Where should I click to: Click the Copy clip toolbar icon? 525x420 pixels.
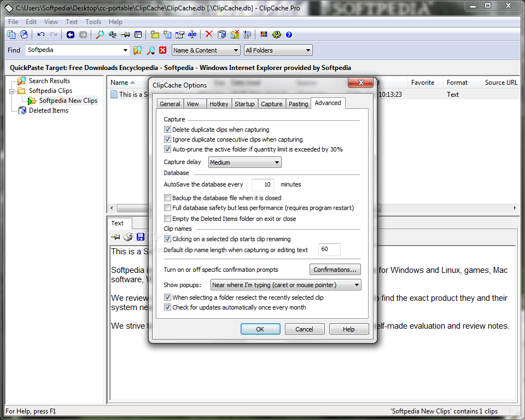point(11,34)
